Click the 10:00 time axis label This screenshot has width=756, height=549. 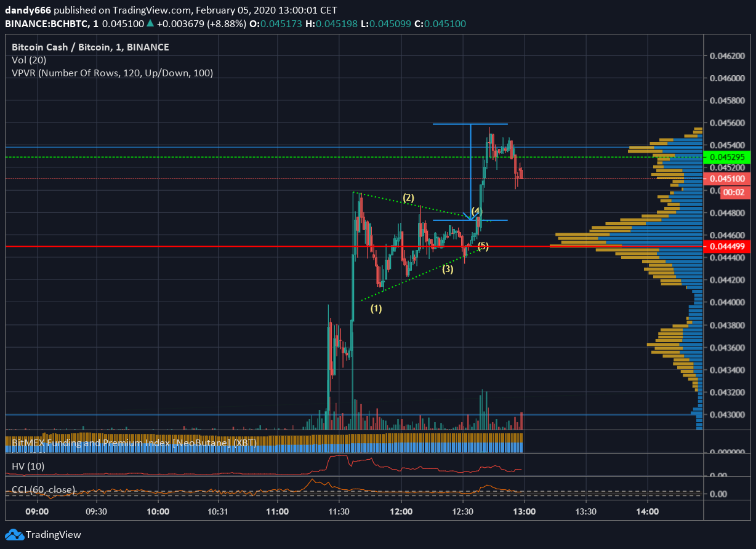[158, 511]
